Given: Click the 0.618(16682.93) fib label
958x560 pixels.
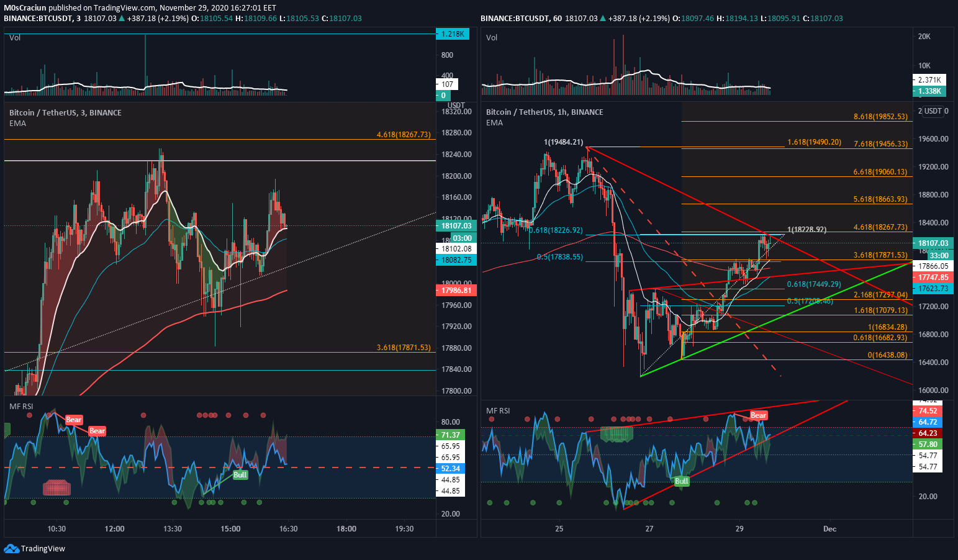Looking at the screenshot, I should click(x=880, y=338).
